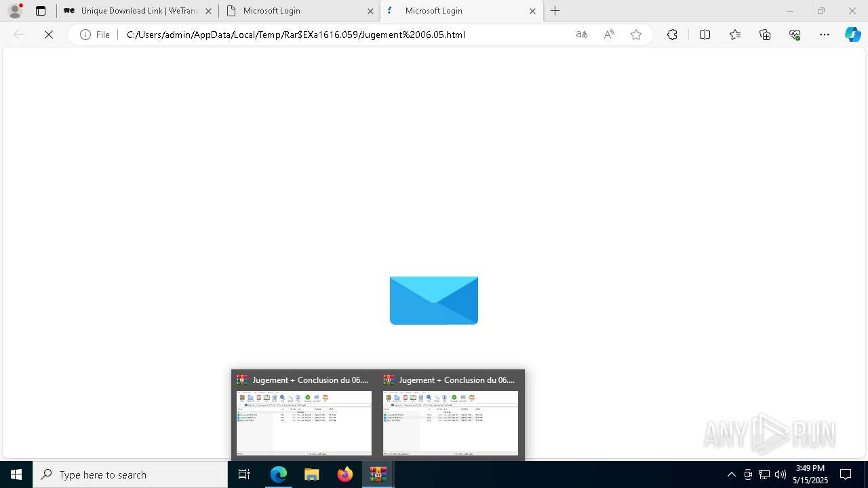Restore down the Edge window
Image resolution: width=868 pixels, height=488 pixels.
[821, 11]
